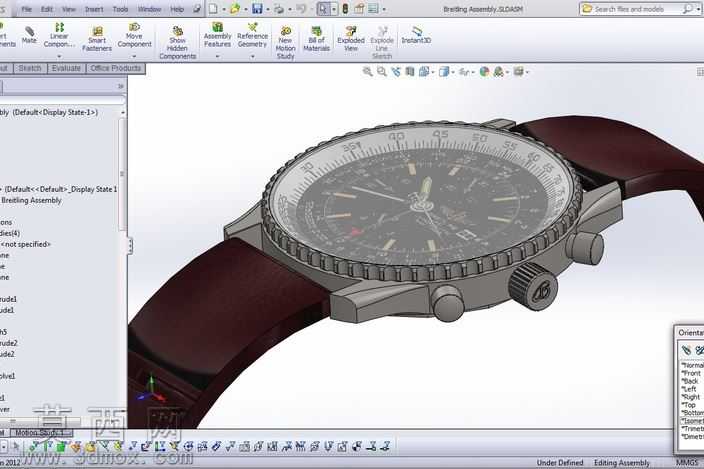Viewport: 704px width, 469px height.
Task: Open the Options icon in top toolbar
Action: click(374, 9)
